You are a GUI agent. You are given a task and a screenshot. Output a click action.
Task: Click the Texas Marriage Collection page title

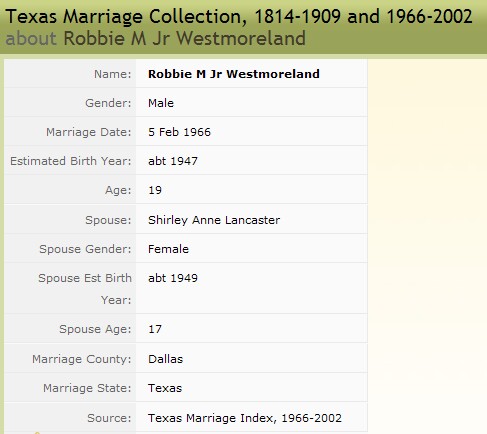tap(239, 17)
